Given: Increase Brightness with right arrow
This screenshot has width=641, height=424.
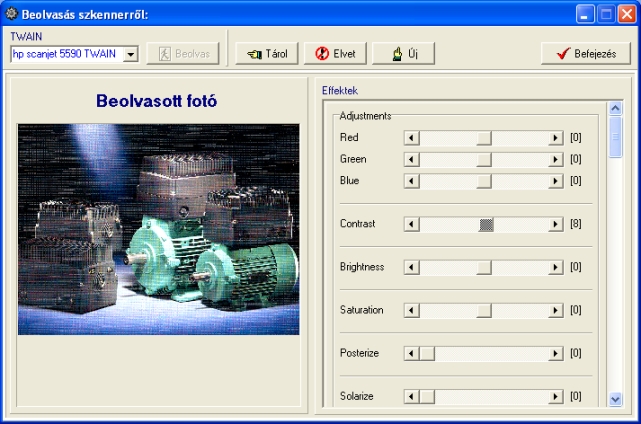Looking at the screenshot, I should [x=556, y=267].
